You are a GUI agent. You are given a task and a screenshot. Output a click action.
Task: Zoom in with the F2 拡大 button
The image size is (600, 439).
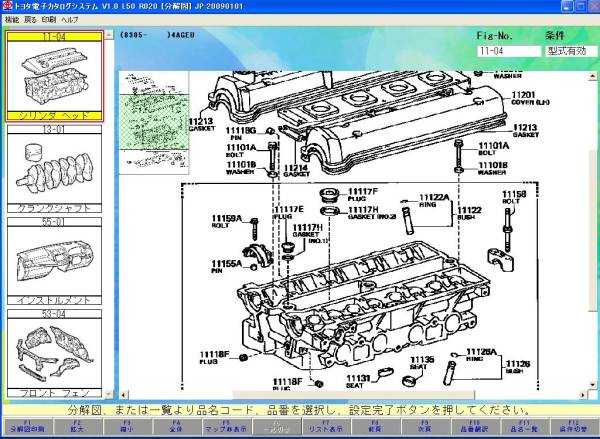tap(75, 428)
